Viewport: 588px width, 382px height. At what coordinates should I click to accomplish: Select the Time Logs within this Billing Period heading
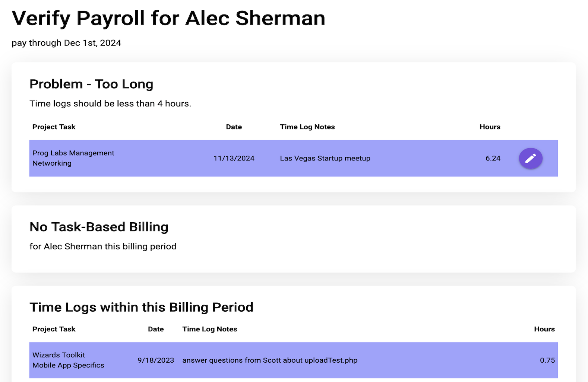[142, 307]
